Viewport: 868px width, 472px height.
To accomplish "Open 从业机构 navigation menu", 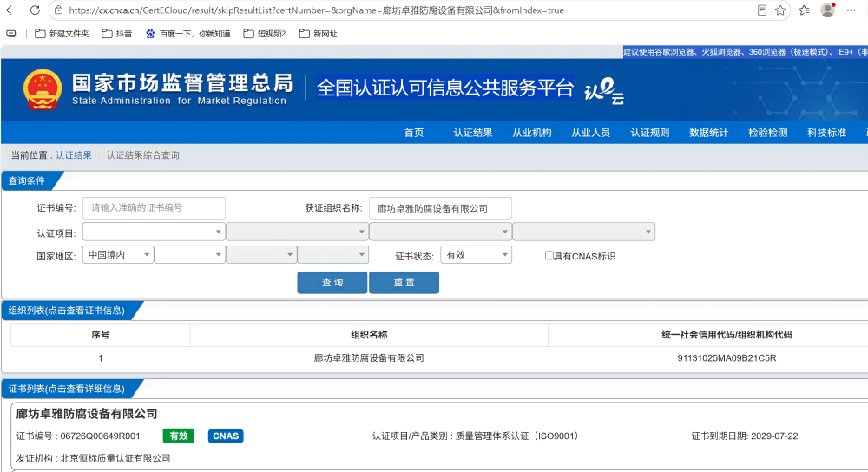I will [532, 133].
